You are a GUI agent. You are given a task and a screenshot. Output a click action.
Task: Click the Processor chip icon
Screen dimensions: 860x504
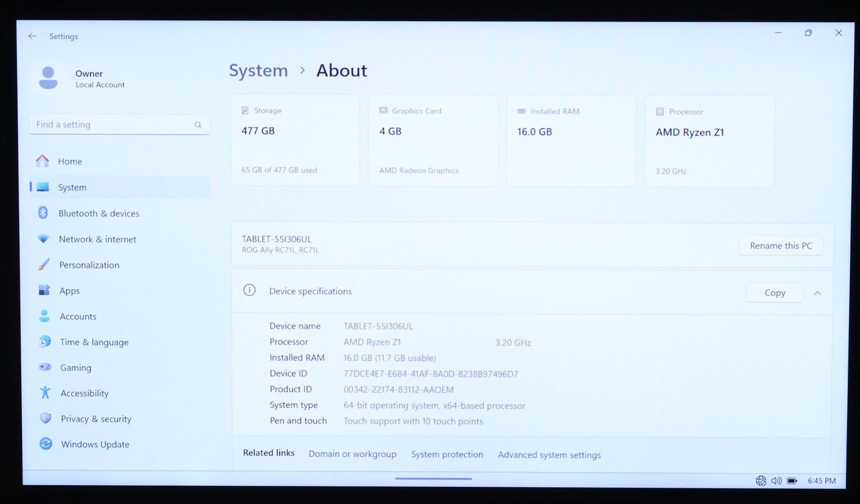[660, 112]
